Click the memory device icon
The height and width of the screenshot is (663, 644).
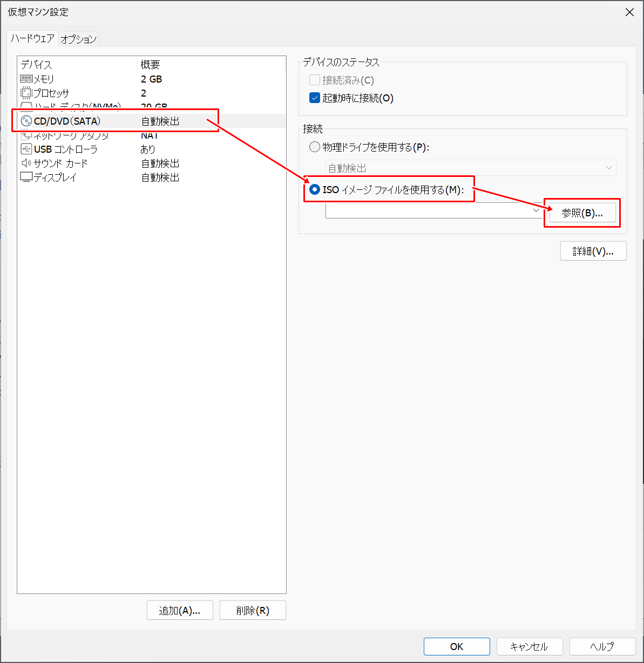click(x=26, y=79)
